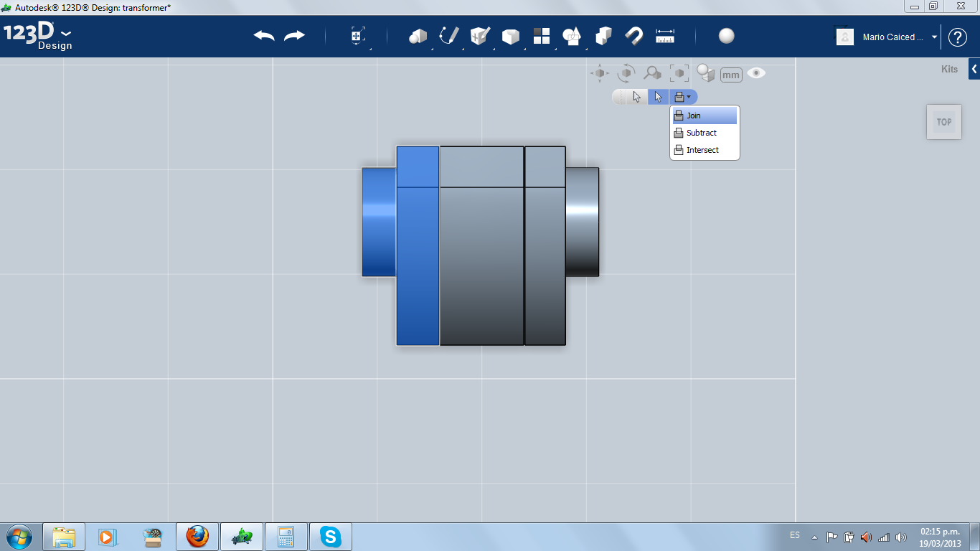Select the blue highlighted box body
This screenshot has height=551, width=980.
(418, 245)
